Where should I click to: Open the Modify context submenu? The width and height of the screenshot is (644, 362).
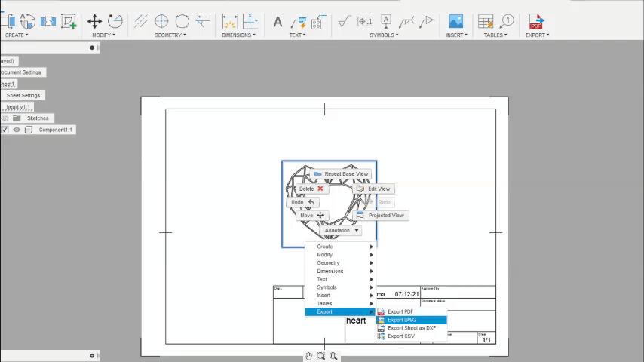(x=341, y=255)
